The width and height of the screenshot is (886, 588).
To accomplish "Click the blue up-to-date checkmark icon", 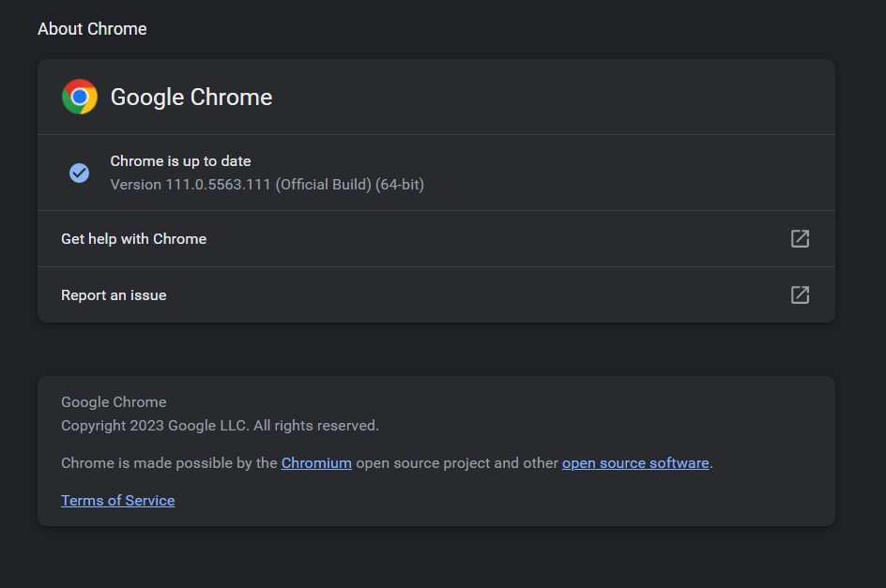I will tap(79, 173).
